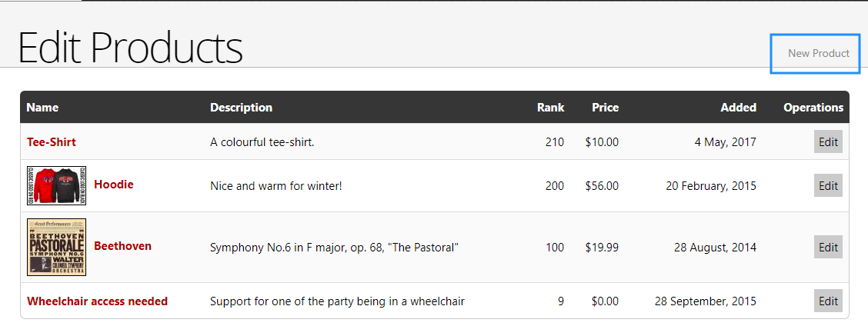868x336 pixels.
Task: Open the Beethoven product name link
Action: coord(122,246)
